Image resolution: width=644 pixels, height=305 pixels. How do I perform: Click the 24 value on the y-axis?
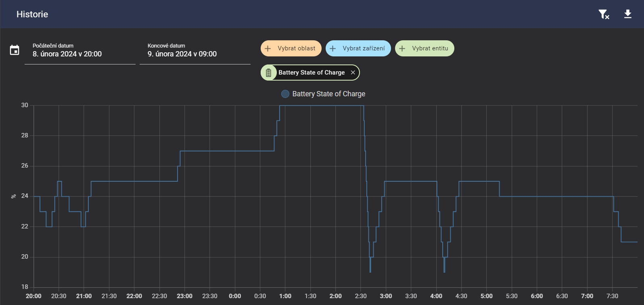(x=25, y=196)
